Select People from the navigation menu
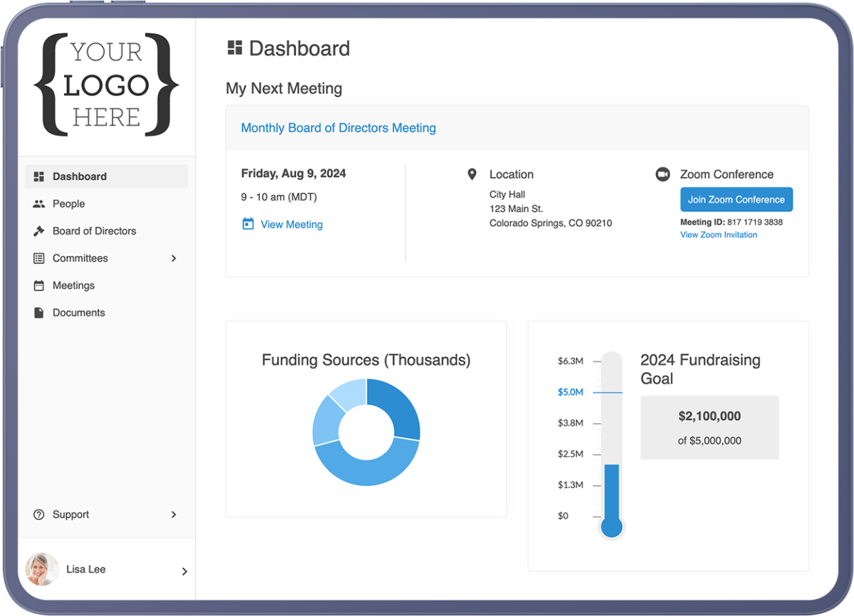The image size is (854, 616). pyautogui.click(x=68, y=203)
